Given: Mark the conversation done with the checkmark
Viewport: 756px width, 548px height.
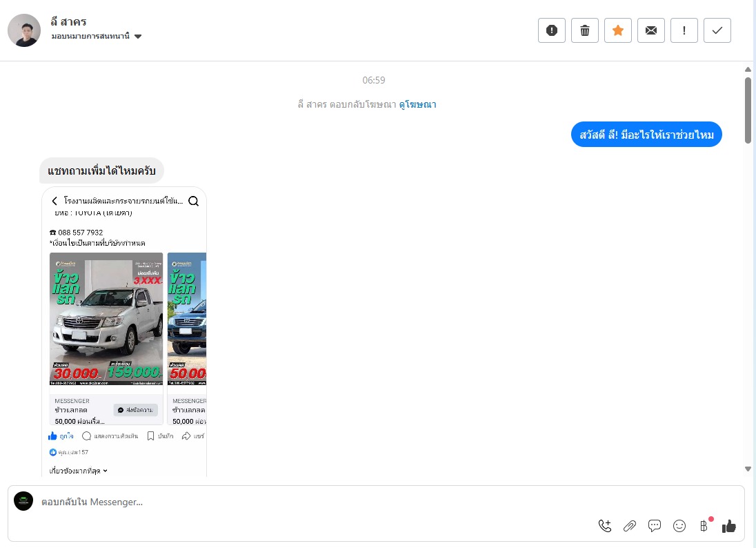Looking at the screenshot, I should [x=717, y=30].
